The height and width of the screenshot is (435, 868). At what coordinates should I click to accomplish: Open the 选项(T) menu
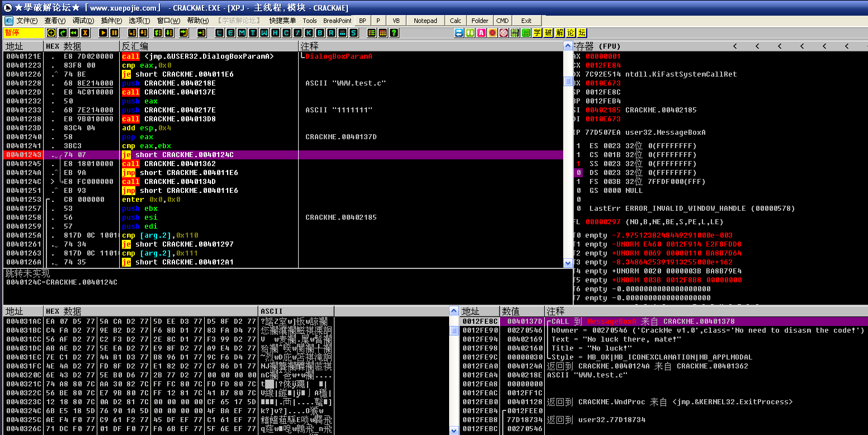(x=139, y=21)
